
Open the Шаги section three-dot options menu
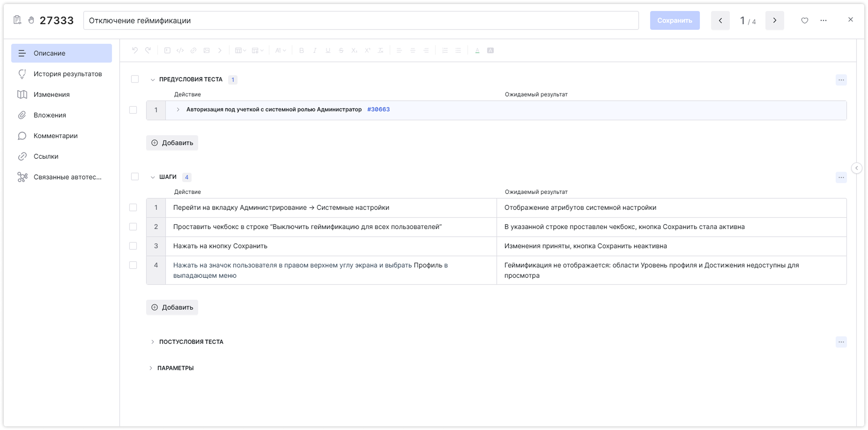[x=841, y=177]
